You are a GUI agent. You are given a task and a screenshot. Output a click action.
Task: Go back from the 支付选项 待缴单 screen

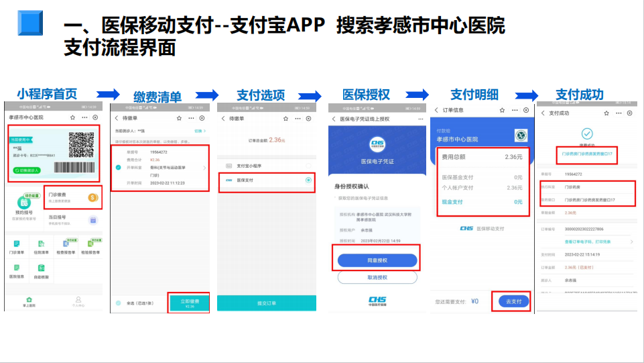point(223,119)
